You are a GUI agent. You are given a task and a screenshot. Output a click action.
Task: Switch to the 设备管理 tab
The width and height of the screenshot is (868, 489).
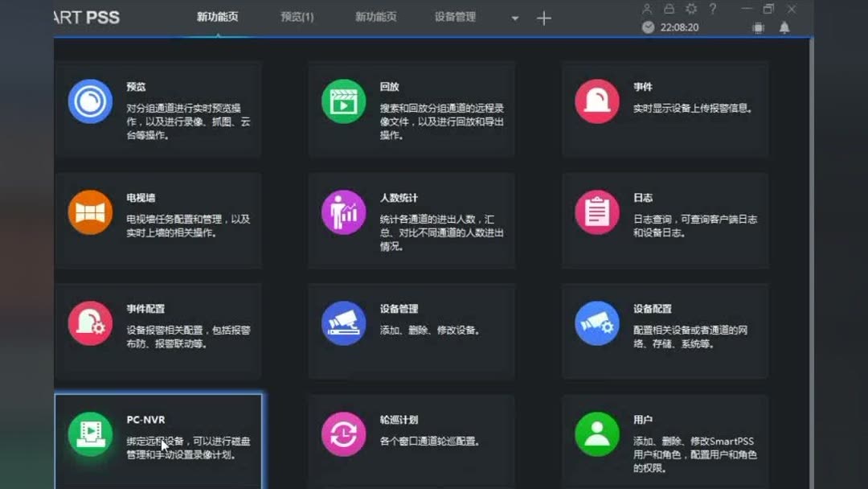click(x=454, y=16)
